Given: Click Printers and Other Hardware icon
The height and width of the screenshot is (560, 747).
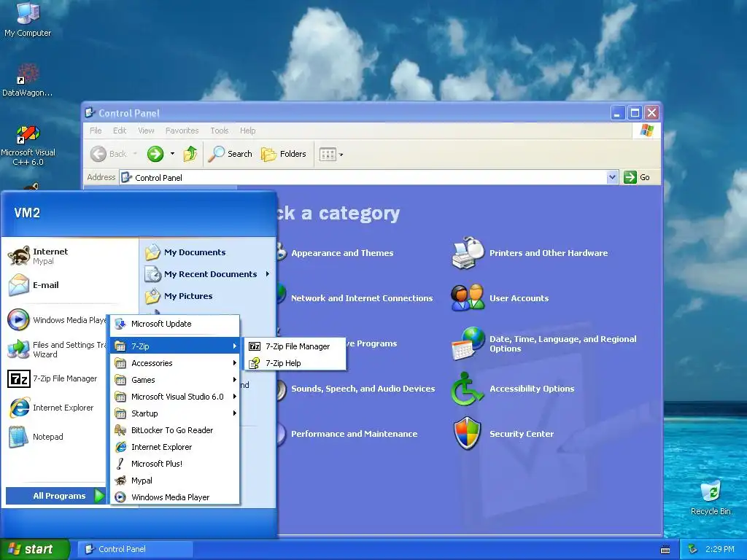Looking at the screenshot, I should [x=468, y=253].
